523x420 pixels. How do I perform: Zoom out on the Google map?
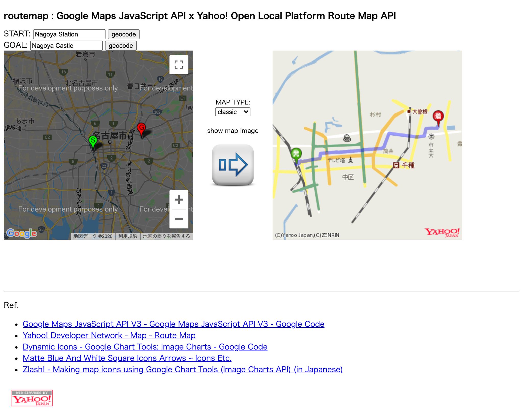click(x=179, y=219)
